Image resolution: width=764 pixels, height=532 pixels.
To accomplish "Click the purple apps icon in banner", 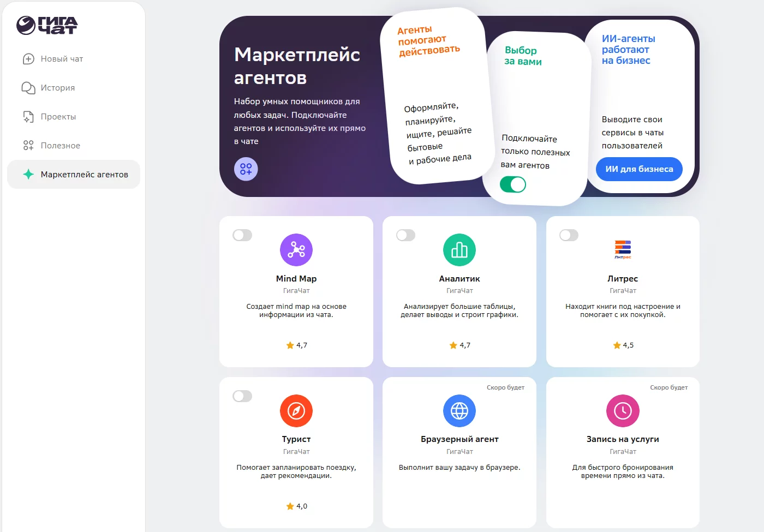I will click(x=246, y=169).
